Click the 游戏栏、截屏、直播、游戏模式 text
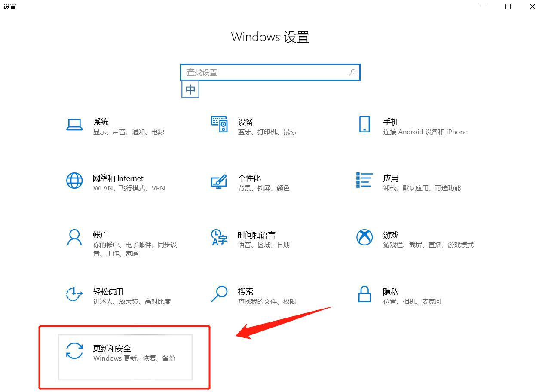This screenshot has width=542, height=392. click(x=428, y=245)
